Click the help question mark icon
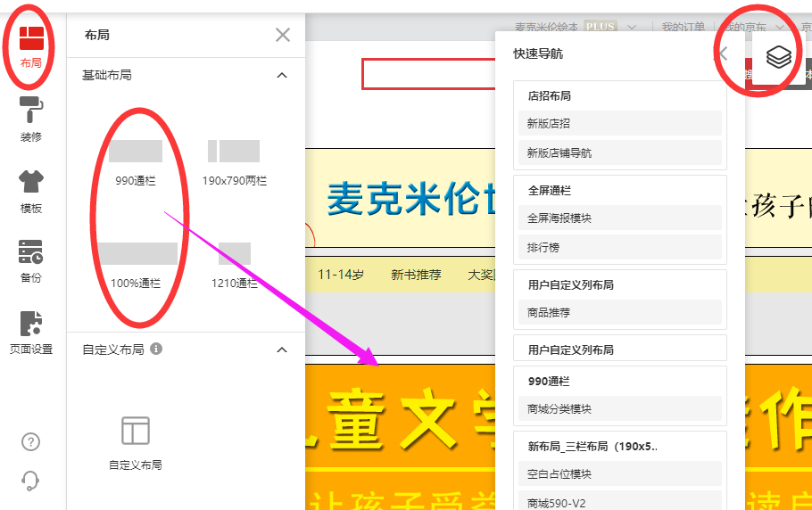812x510 pixels. point(30,441)
